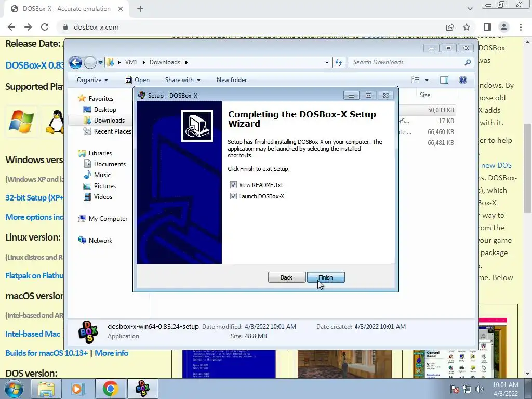Open a new browser tab
This screenshot has width=532, height=399.
pos(140,9)
